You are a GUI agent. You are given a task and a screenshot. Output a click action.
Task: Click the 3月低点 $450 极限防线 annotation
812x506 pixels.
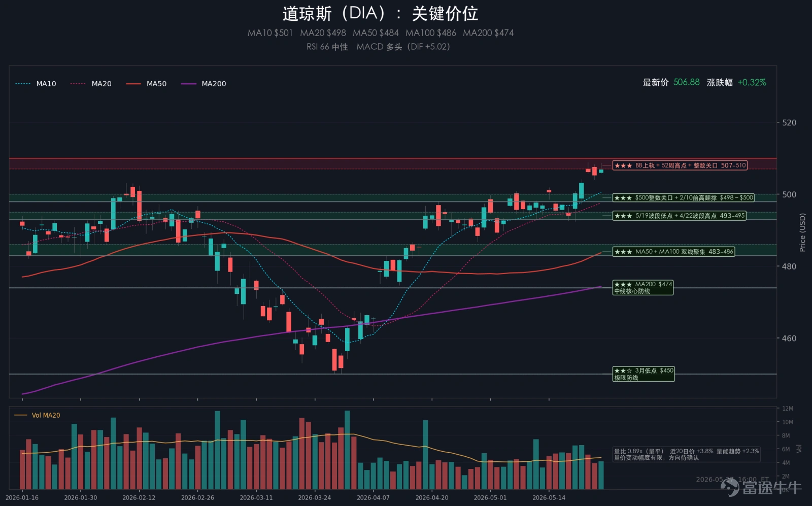pyautogui.click(x=644, y=374)
